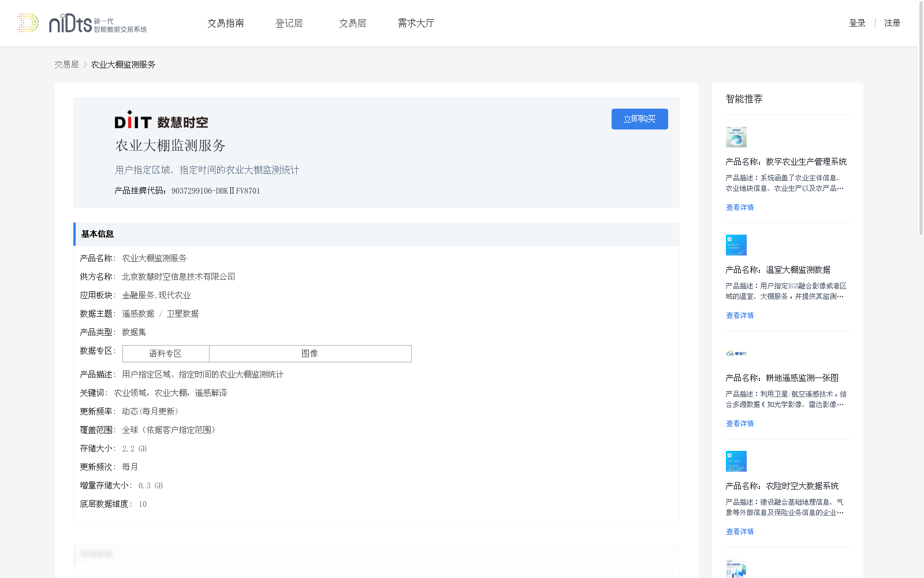Open the 登记层 menu
The image size is (924, 578).
289,23
